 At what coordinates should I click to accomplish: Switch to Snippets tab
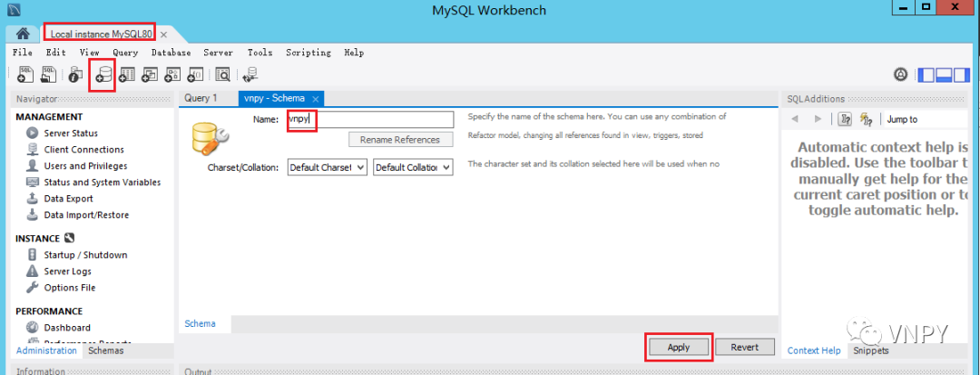pos(871,350)
